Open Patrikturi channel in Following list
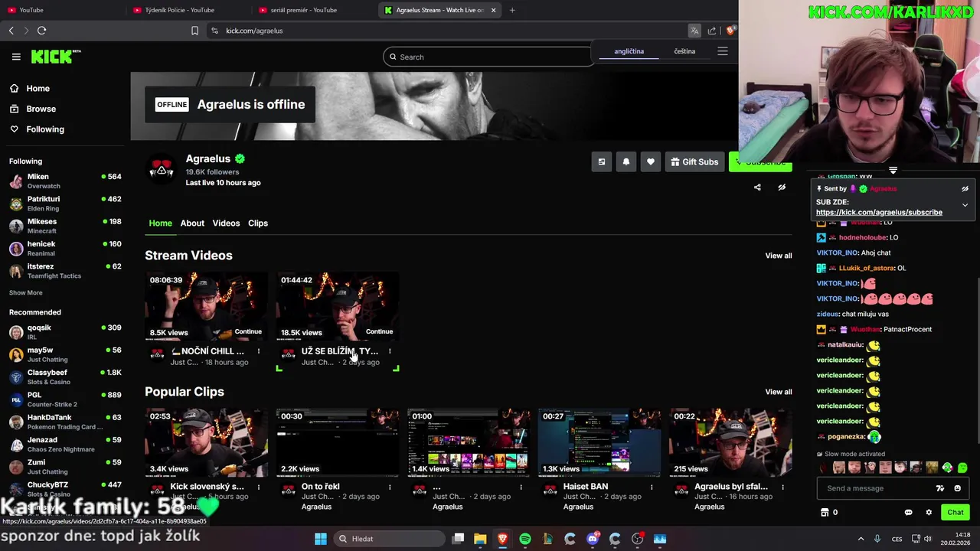This screenshot has height=551, width=980. point(65,204)
